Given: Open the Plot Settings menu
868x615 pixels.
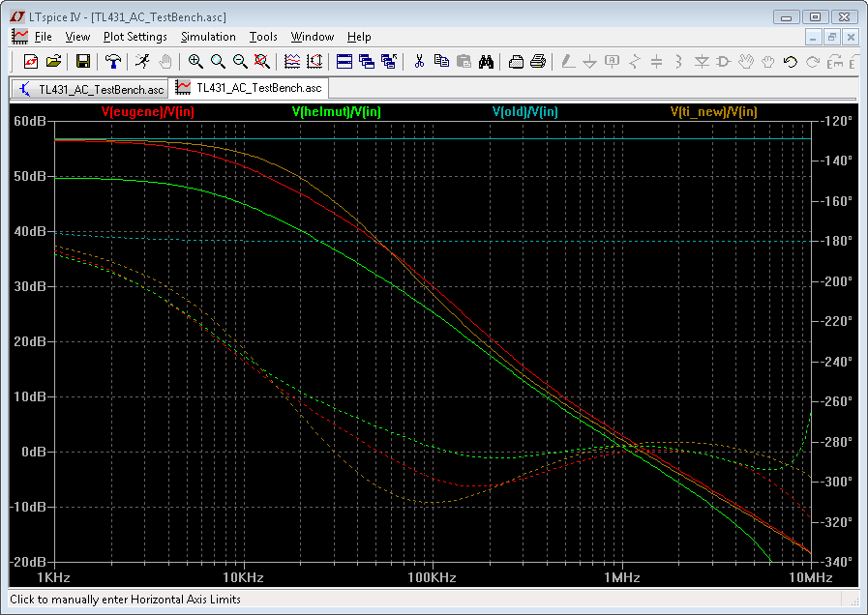Looking at the screenshot, I should tap(135, 37).
